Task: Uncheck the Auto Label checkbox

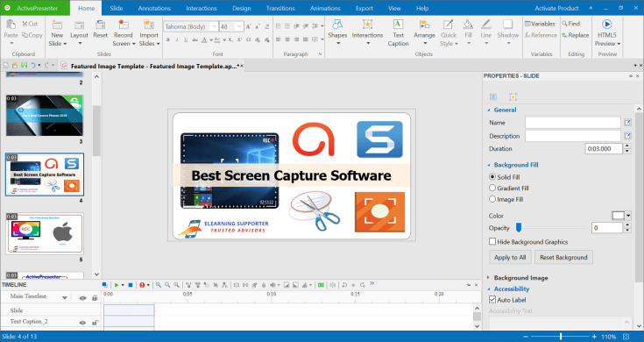Action: (492, 300)
